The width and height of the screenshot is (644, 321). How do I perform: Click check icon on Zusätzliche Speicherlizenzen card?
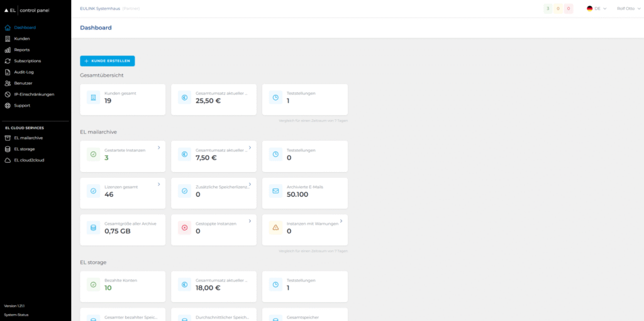coord(184,191)
